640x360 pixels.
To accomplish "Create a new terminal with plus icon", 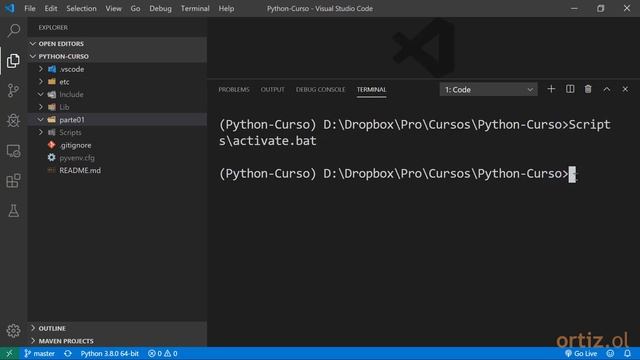I will pos(551,89).
